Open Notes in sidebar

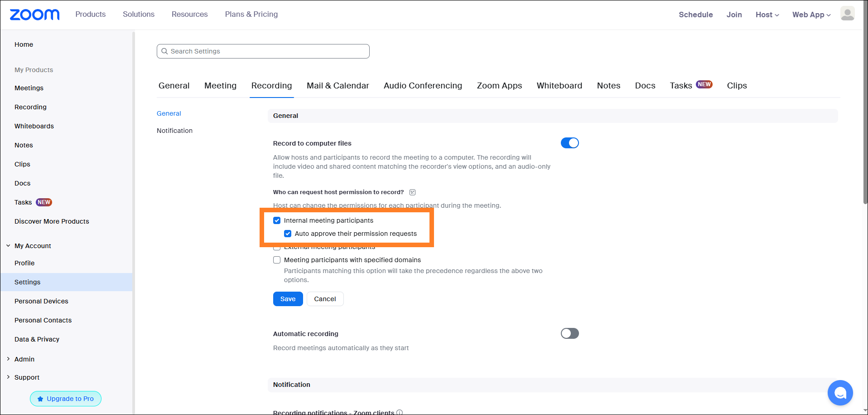coord(24,145)
